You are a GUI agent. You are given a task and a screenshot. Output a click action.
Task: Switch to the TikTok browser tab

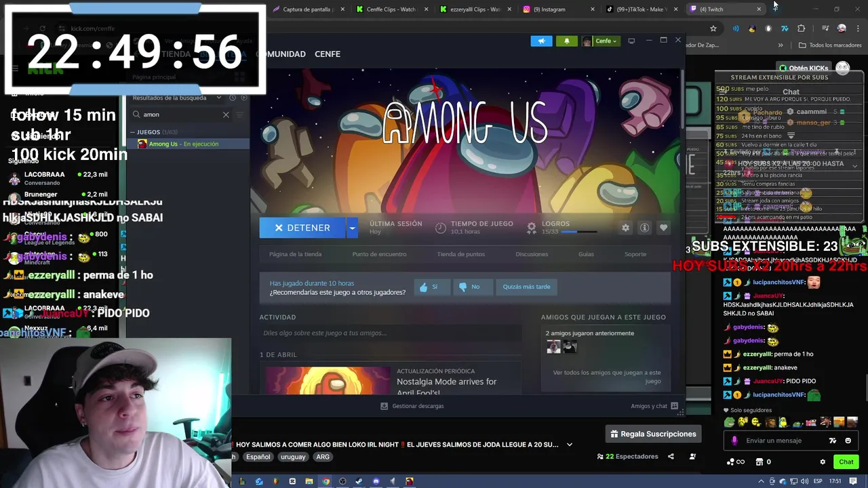click(x=637, y=9)
